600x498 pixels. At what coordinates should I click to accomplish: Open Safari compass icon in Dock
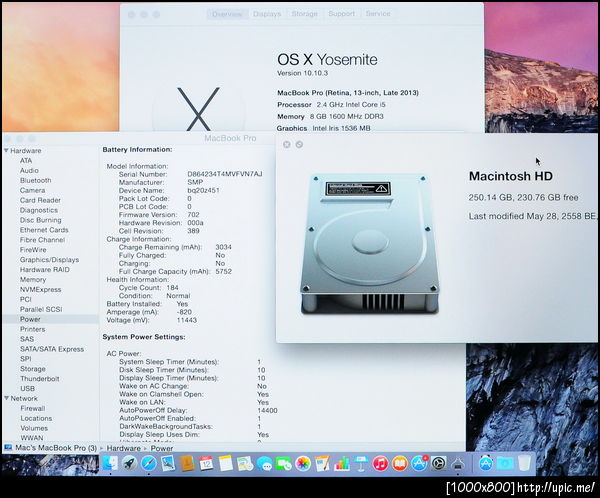pos(149,464)
